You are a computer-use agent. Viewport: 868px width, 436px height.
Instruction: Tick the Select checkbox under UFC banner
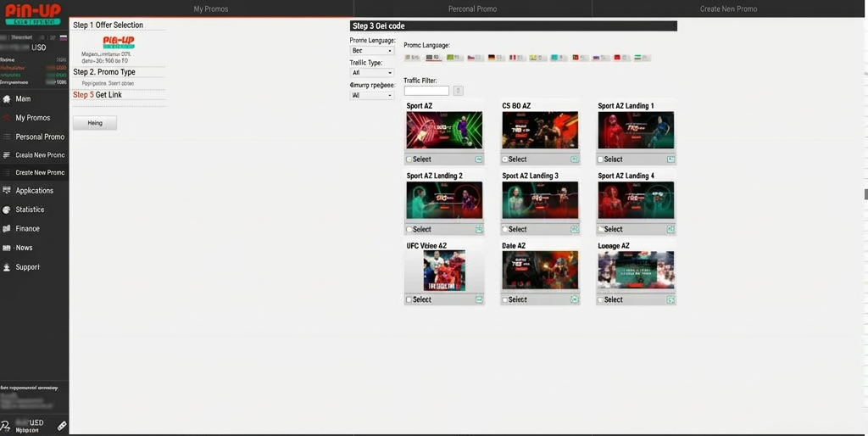point(409,299)
